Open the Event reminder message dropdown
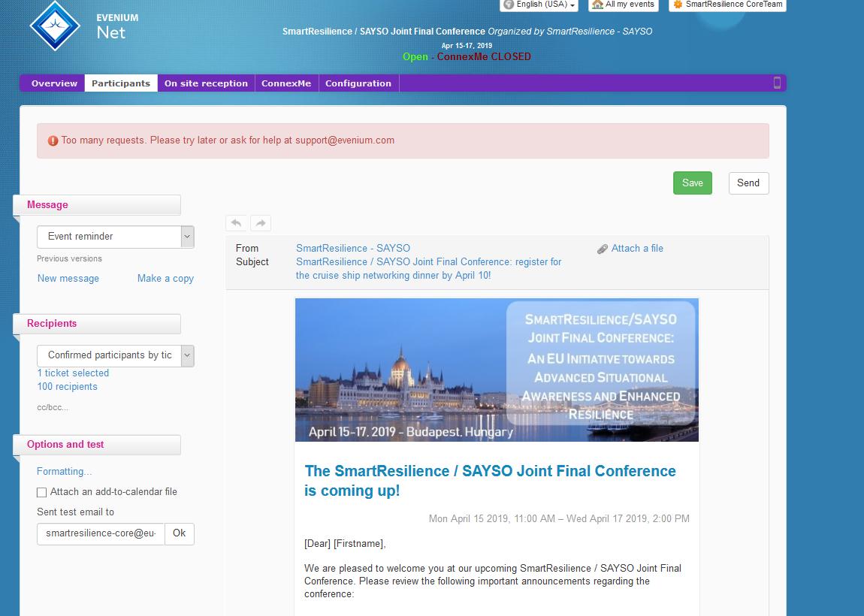The height and width of the screenshot is (616, 864). pyautogui.click(x=115, y=237)
